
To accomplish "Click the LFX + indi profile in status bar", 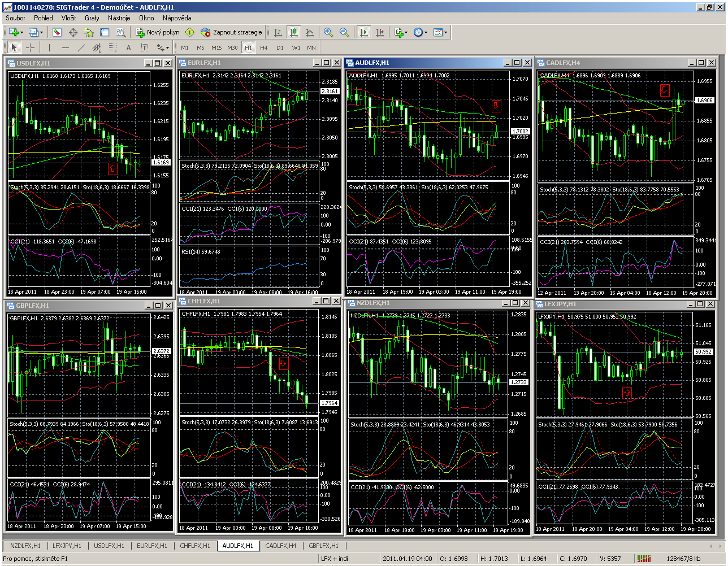I will tap(334, 559).
